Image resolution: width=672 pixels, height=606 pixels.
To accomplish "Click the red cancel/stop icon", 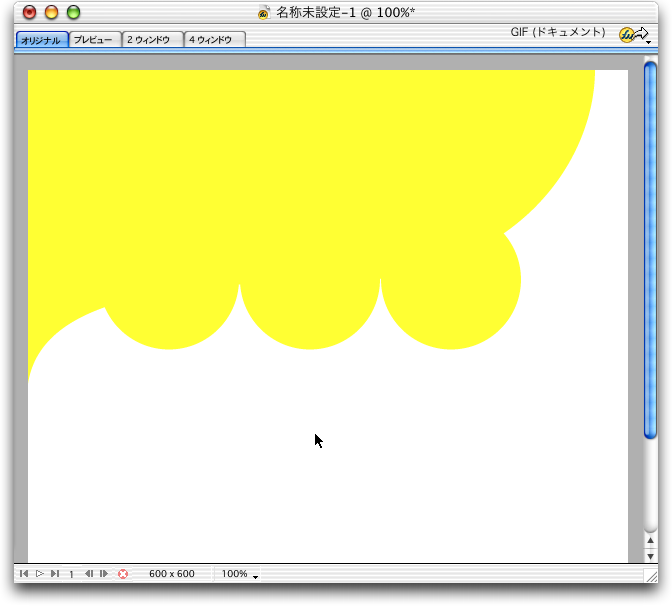I will 123,574.
